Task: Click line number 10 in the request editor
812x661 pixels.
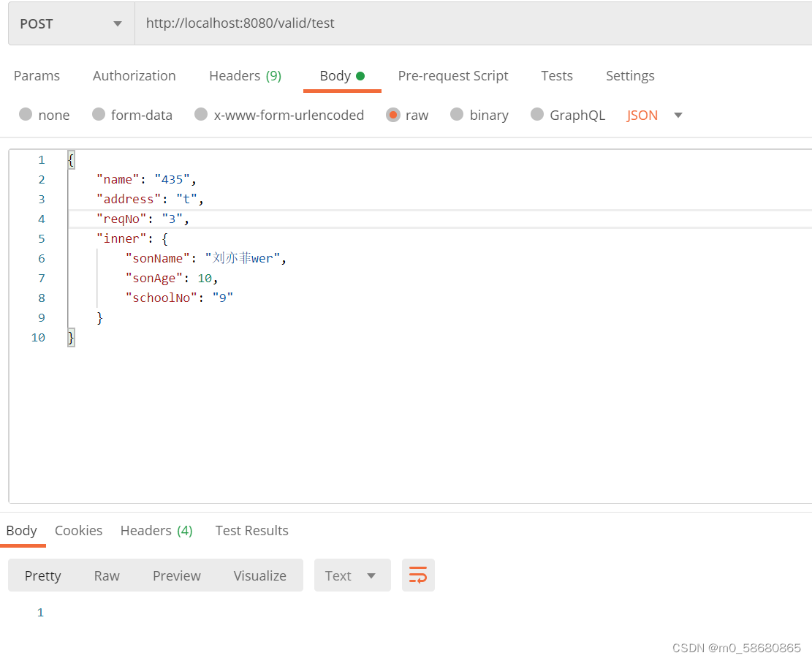Action: (x=38, y=338)
